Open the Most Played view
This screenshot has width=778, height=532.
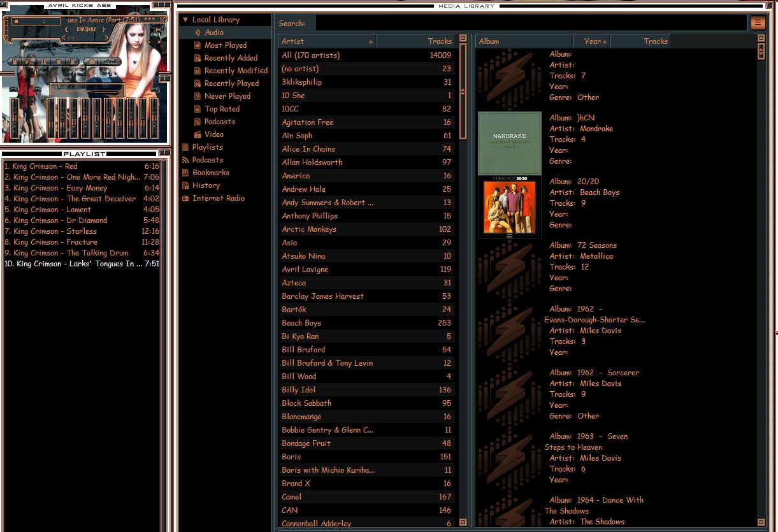(226, 45)
